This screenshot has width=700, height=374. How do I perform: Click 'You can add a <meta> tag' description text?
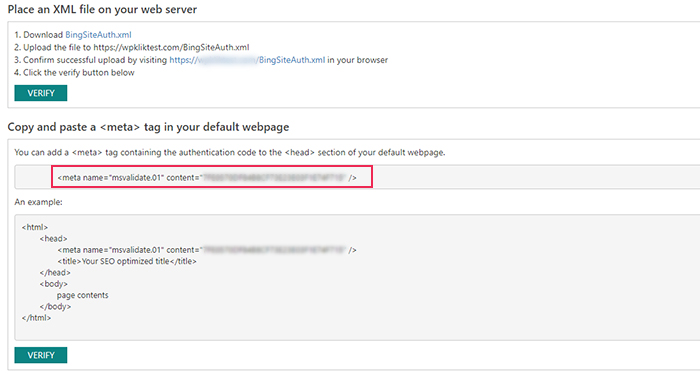pos(230,152)
